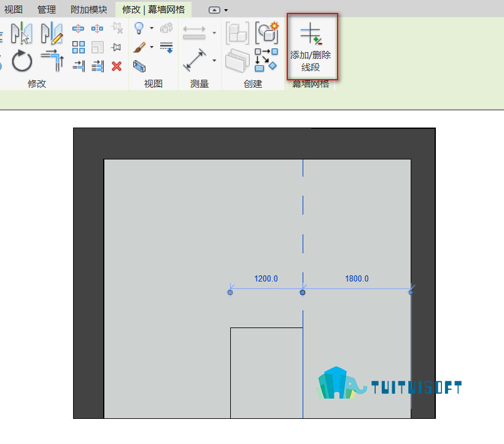Select the 修改 | 幕墙网格 tab
The height and width of the screenshot is (444, 504).
tap(153, 10)
